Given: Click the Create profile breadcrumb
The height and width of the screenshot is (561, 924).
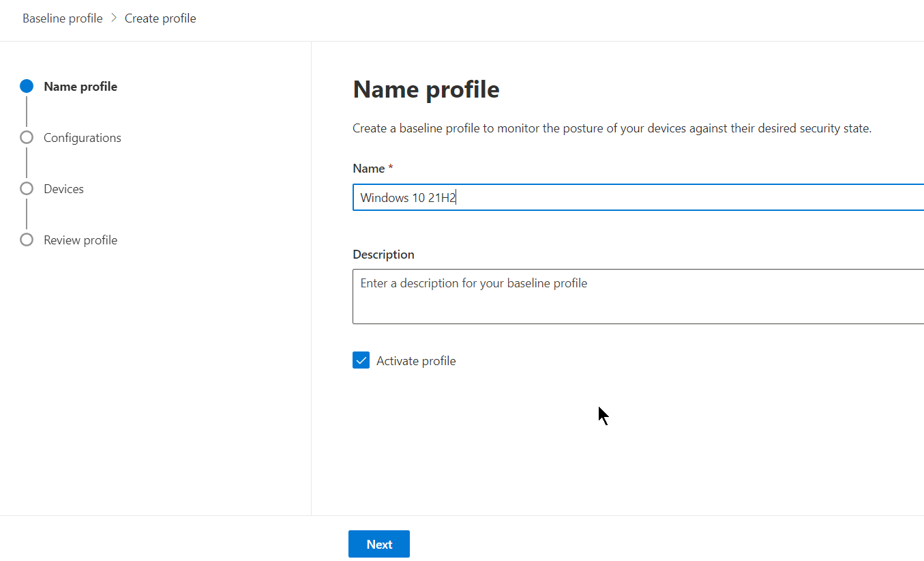Looking at the screenshot, I should (x=160, y=18).
